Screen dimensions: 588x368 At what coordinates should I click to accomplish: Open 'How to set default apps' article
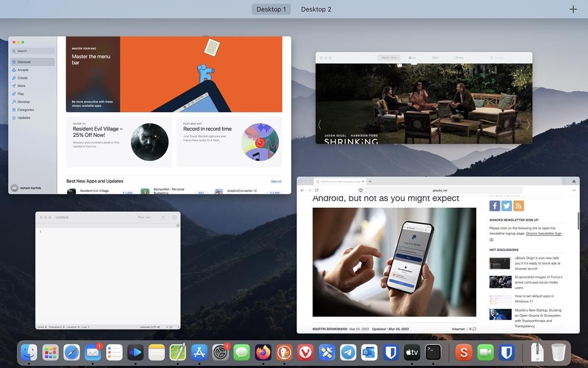click(534, 299)
